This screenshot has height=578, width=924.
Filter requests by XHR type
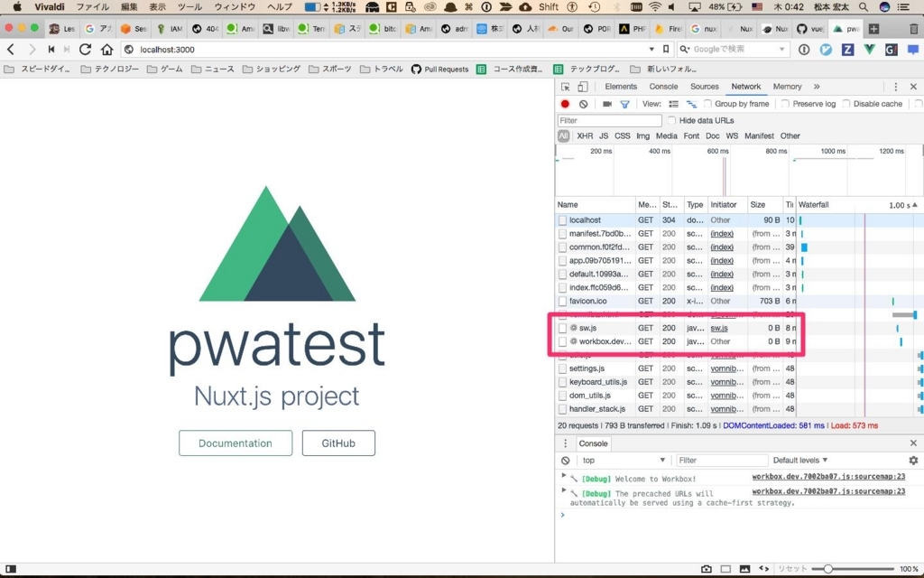[x=585, y=135]
